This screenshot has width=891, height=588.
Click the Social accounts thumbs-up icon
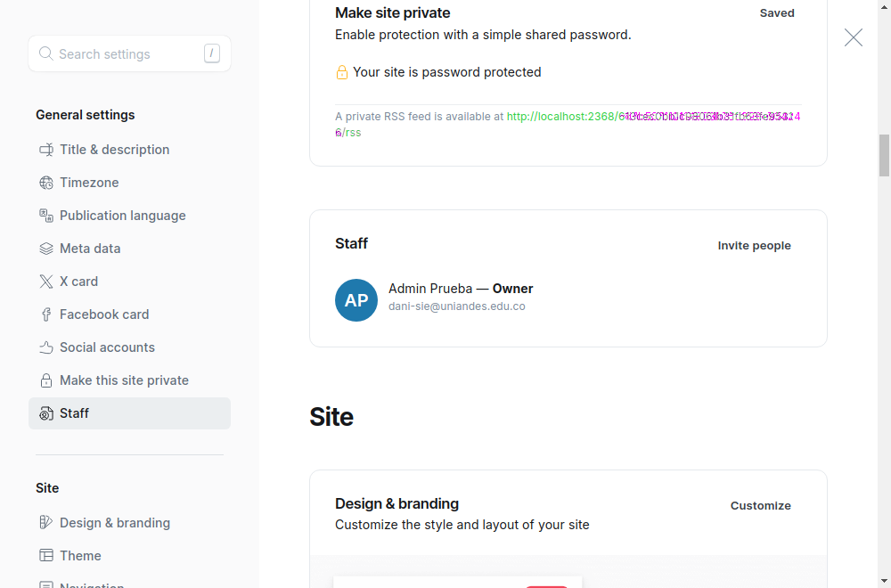[46, 347]
